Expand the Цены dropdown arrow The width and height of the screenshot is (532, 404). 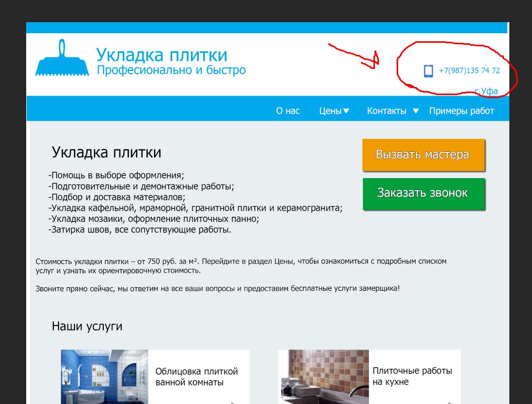346,111
